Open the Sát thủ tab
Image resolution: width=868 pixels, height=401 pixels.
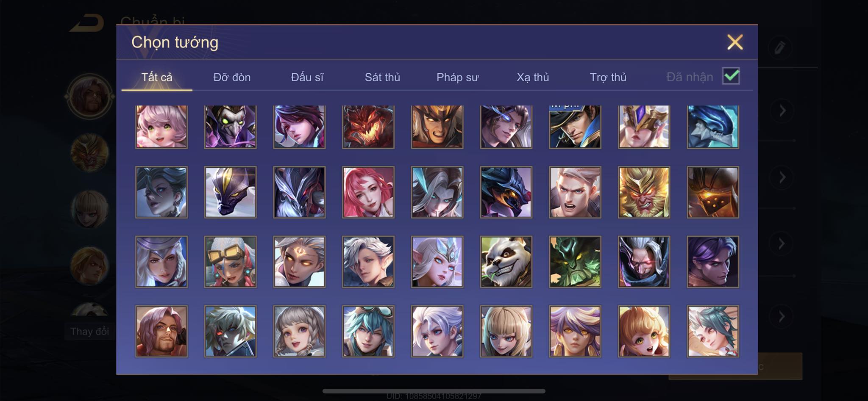pyautogui.click(x=382, y=77)
